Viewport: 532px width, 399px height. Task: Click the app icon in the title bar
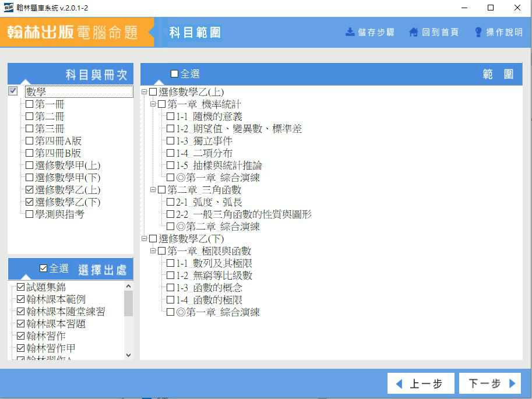(9, 8)
